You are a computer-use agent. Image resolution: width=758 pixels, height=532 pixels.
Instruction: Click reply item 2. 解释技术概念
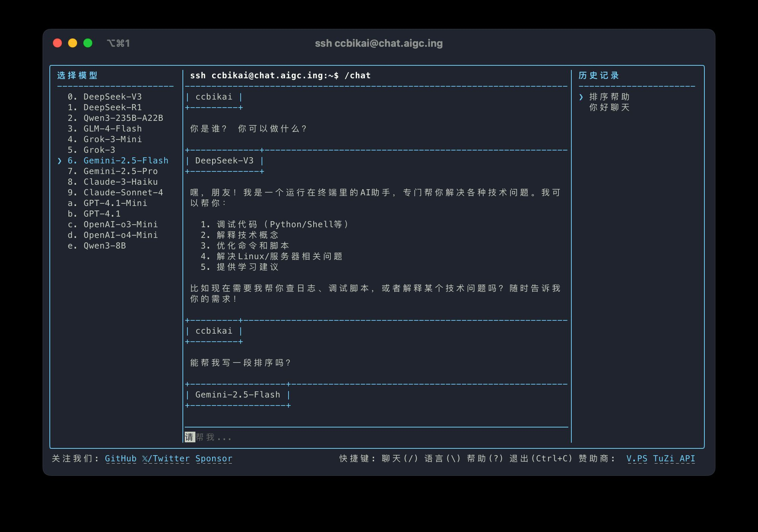(239, 235)
